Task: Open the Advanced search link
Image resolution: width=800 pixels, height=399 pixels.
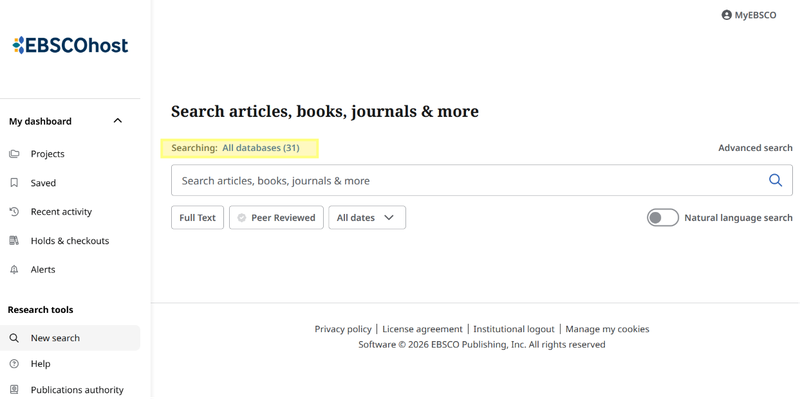Action: pos(755,148)
